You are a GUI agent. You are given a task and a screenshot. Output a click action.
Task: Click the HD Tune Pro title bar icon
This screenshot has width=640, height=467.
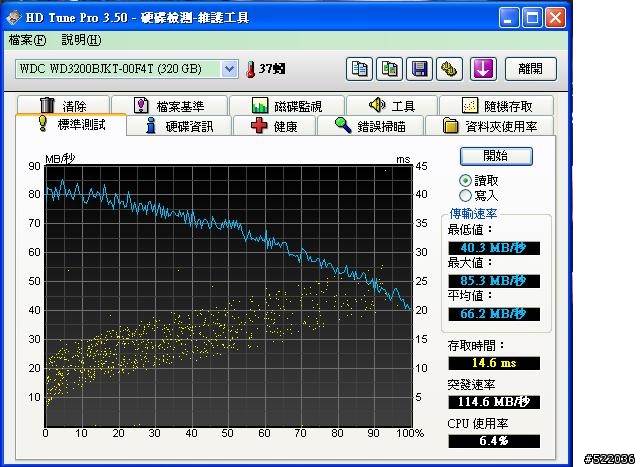(14, 18)
